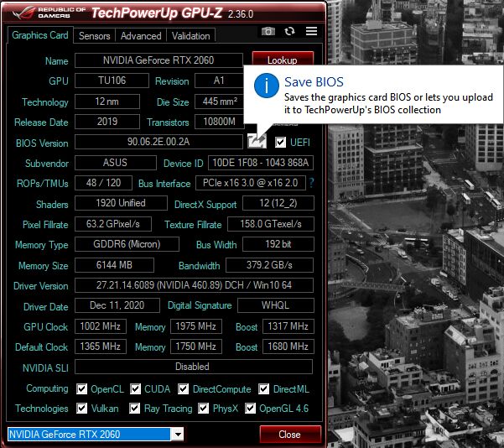504x448 pixels.
Task: Click the Subvendor value ASUS
Action: (x=116, y=163)
